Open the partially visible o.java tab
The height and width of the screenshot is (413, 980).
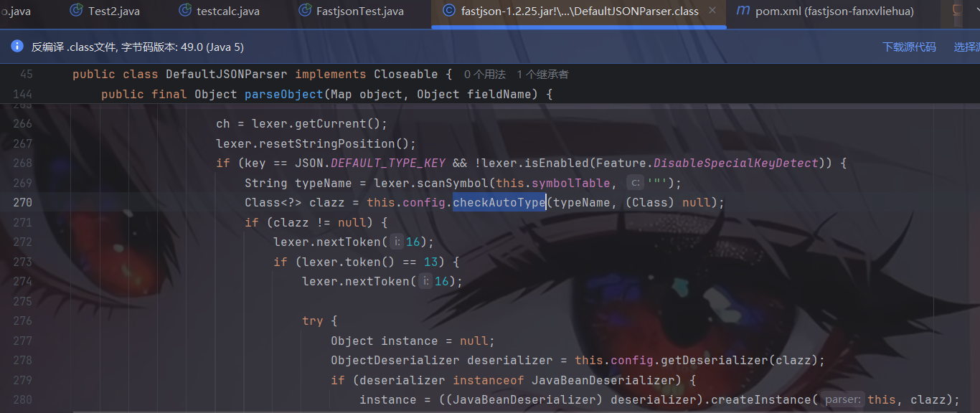coord(16,11)
